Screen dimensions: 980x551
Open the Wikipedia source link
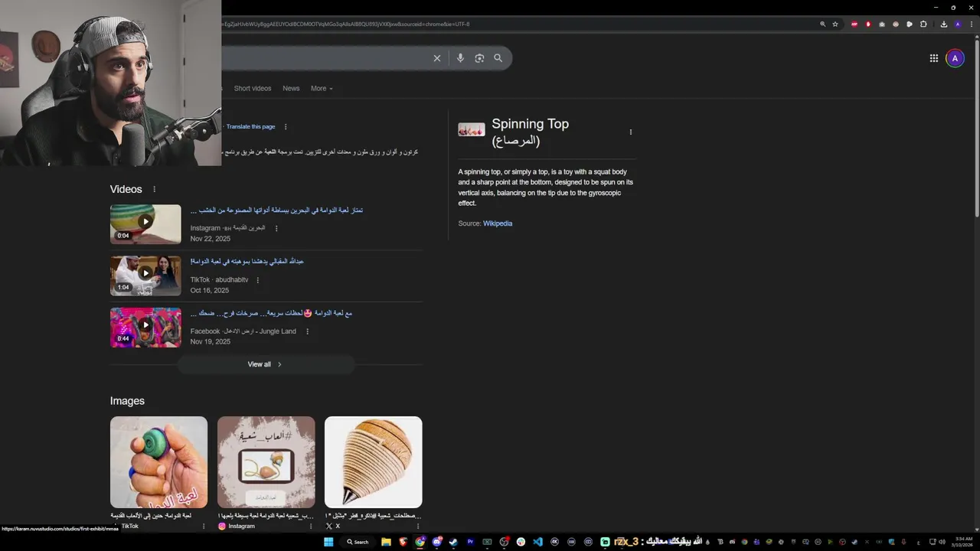coord(498,223)
